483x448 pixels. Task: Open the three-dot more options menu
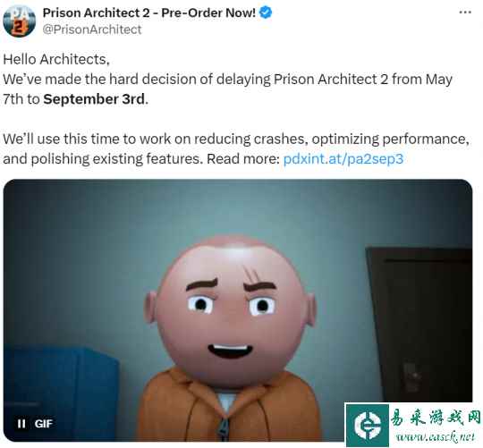pos(465,13)
